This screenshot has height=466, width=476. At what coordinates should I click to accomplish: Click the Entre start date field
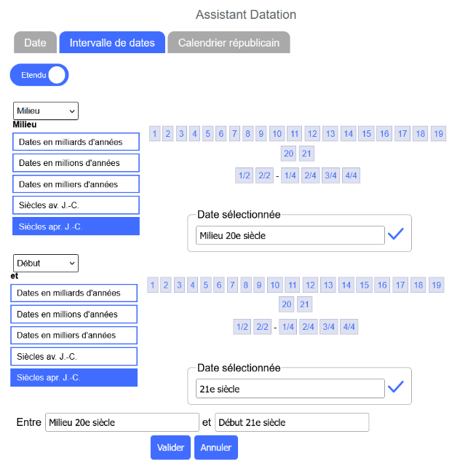tap(122, 422)
